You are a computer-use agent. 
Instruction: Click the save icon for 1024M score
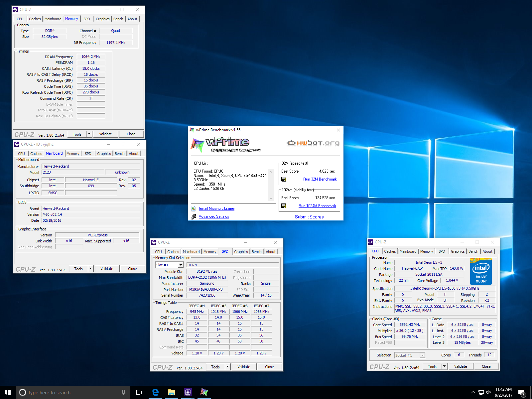click(x=284, y=206)
